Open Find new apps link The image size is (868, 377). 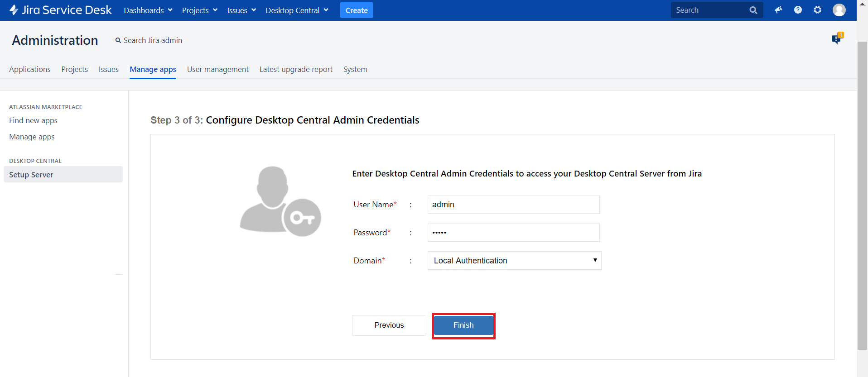click(x=33, y=120)
